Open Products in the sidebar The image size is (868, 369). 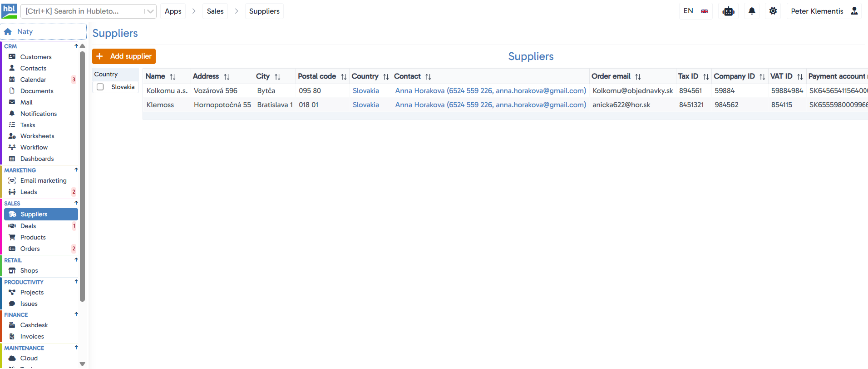coord(33,237)
